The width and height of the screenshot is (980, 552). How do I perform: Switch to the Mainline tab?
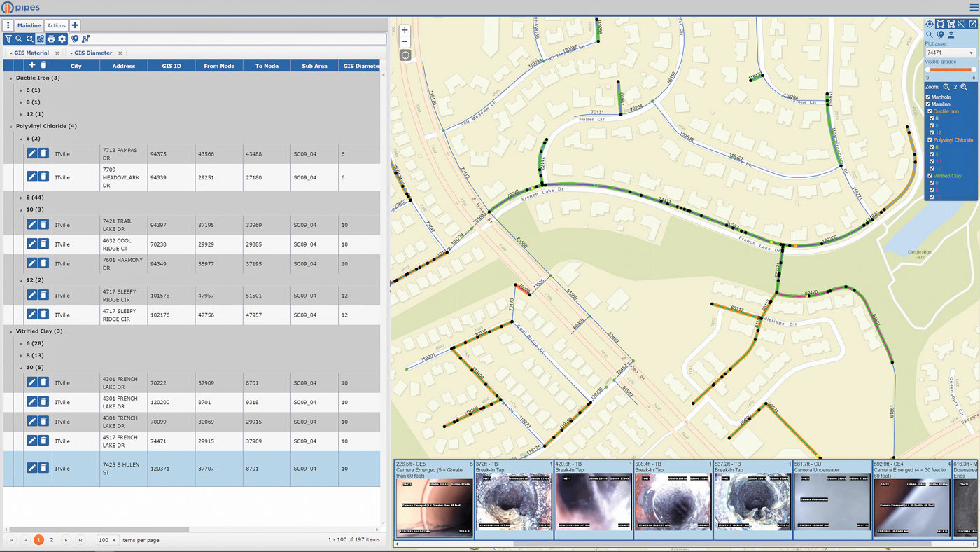(x=29, y=25)
